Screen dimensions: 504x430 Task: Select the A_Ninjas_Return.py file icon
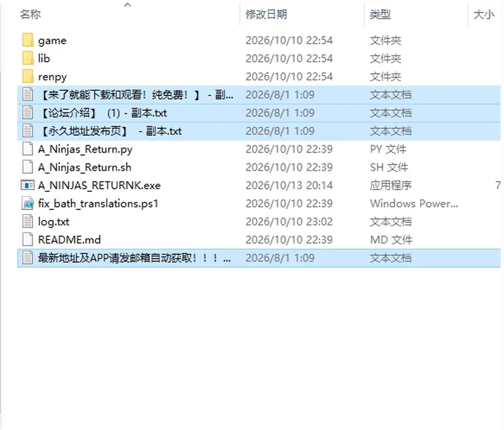(x=28, y=149)
